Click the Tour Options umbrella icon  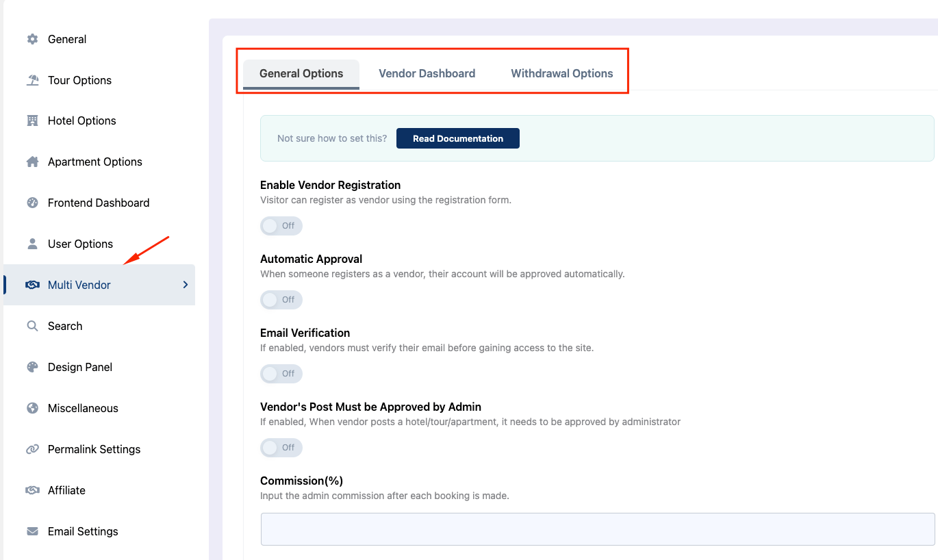click(32, 80)
